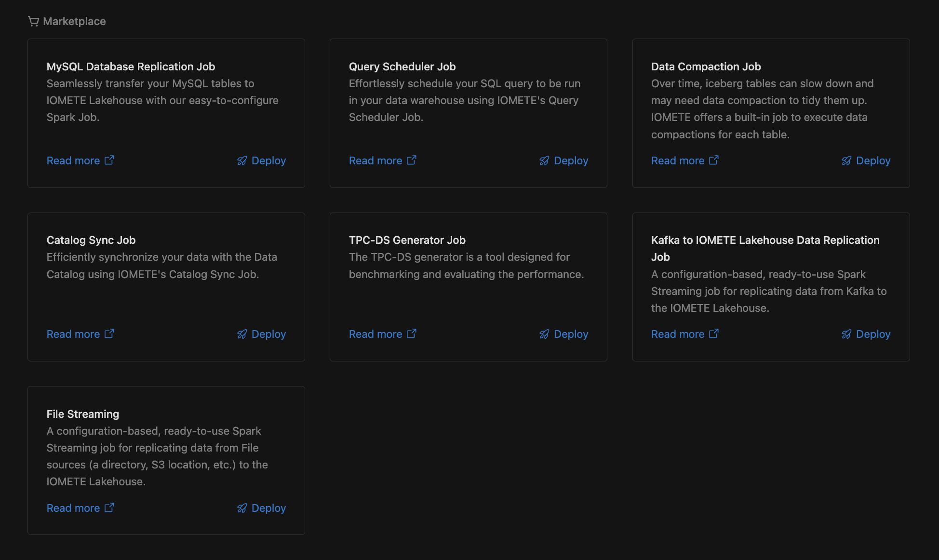Click external link icon on TPC-DS Generator card
The image size is (939, 560).
click(x=412, y=333)
